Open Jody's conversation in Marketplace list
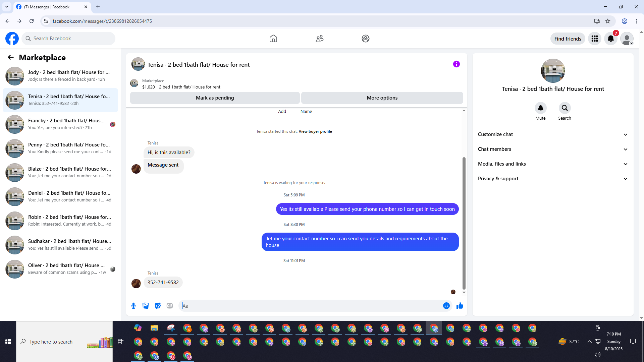 pos(60,76)
